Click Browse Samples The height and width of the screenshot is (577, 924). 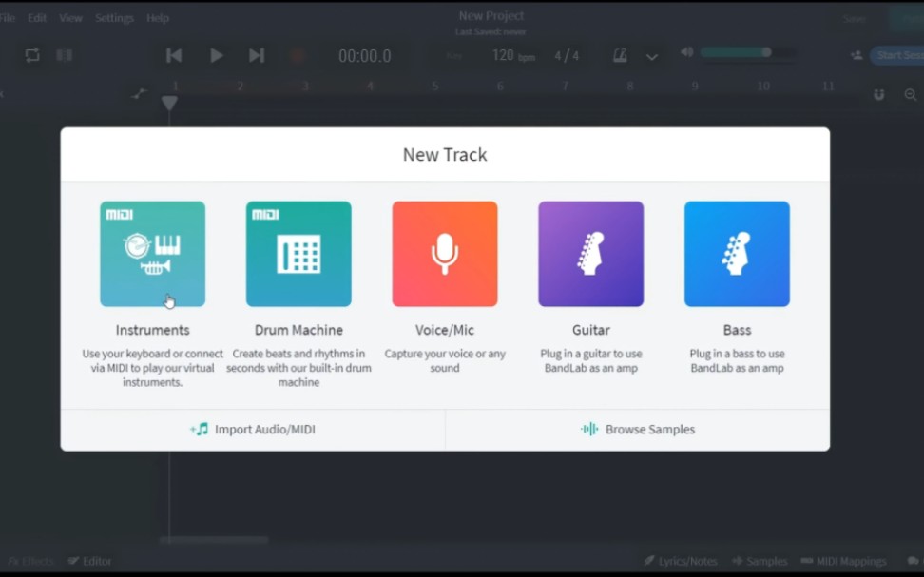click(x=637, y=429)
